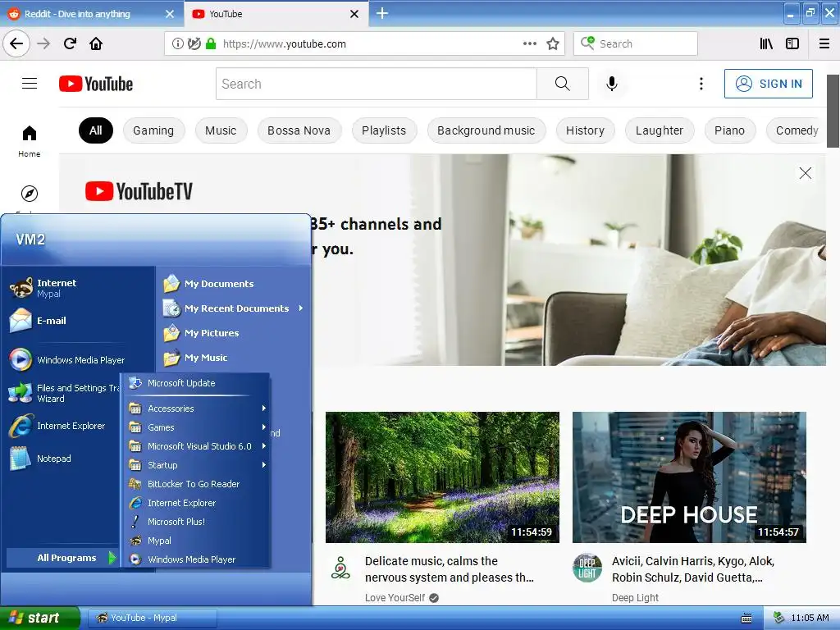840x630 pixels.
Task: Reload the current YouTube page
Action: 71,44
